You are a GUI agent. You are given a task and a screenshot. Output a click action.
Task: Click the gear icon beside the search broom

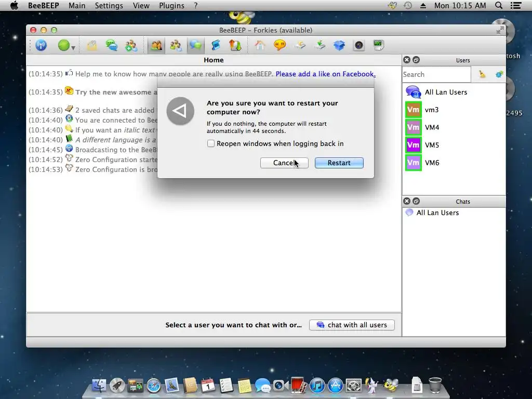[x=499, y=74]
